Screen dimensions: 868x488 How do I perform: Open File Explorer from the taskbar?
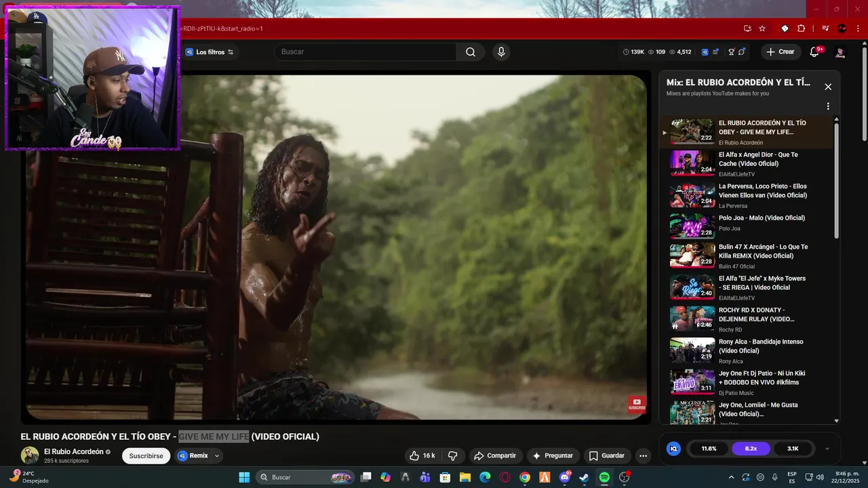pyautogui.click(x=465, y=477)
